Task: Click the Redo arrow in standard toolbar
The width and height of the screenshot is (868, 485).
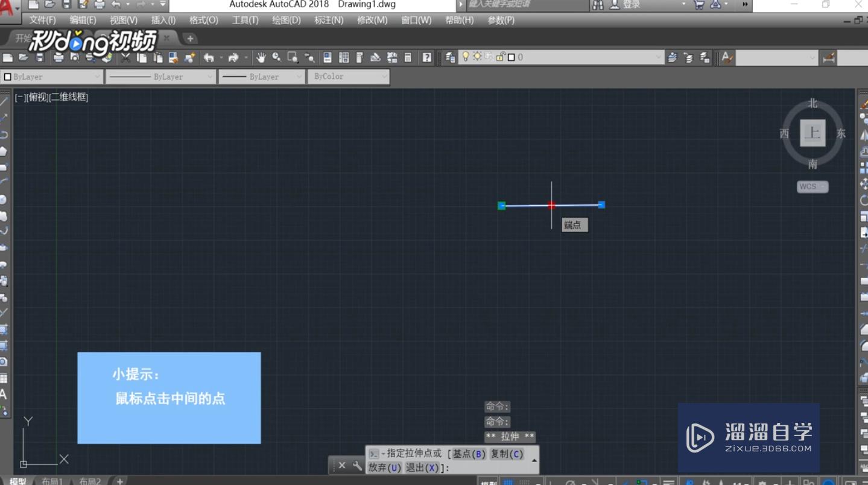Action: [233, 58]
